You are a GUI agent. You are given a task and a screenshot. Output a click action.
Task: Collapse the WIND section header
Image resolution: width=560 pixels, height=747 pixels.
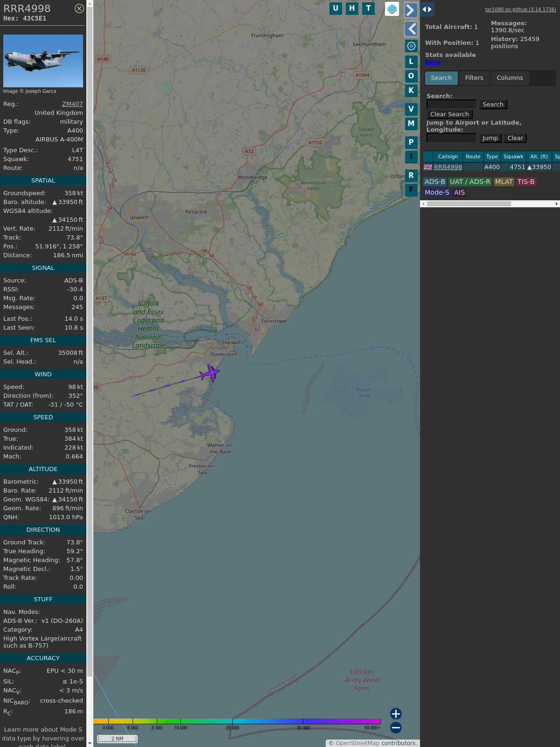click(43, 374)
